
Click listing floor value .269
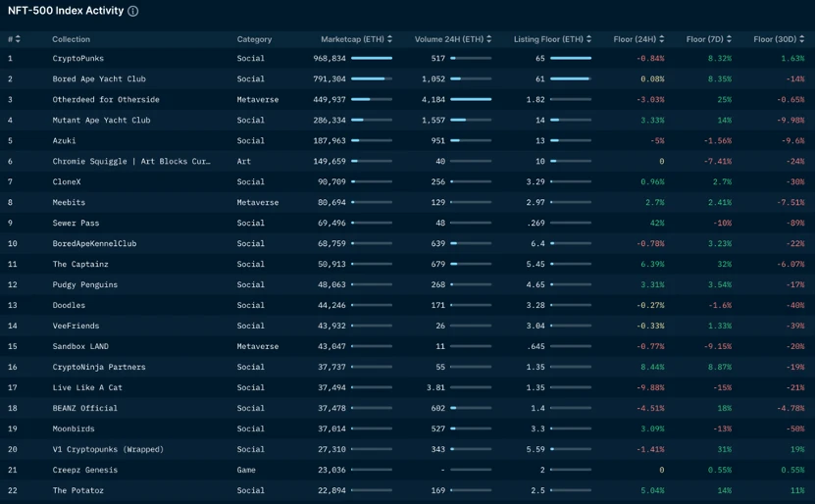[x=535, y=223]
